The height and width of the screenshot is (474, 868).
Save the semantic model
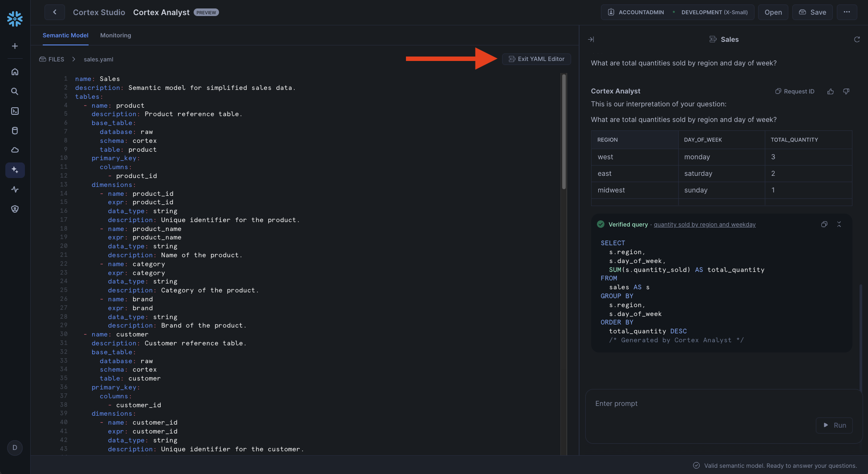click(812, 12)
